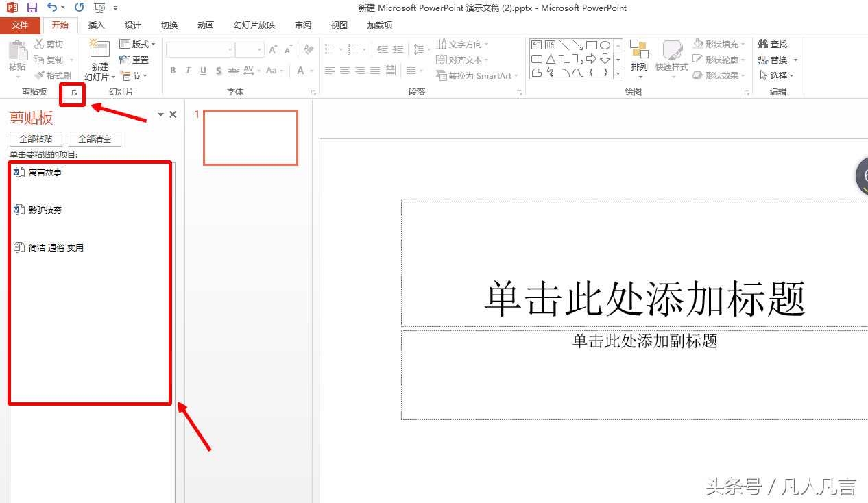Open the Animations ribbon tab
868x503 pixels.
(x=206, y=25)
